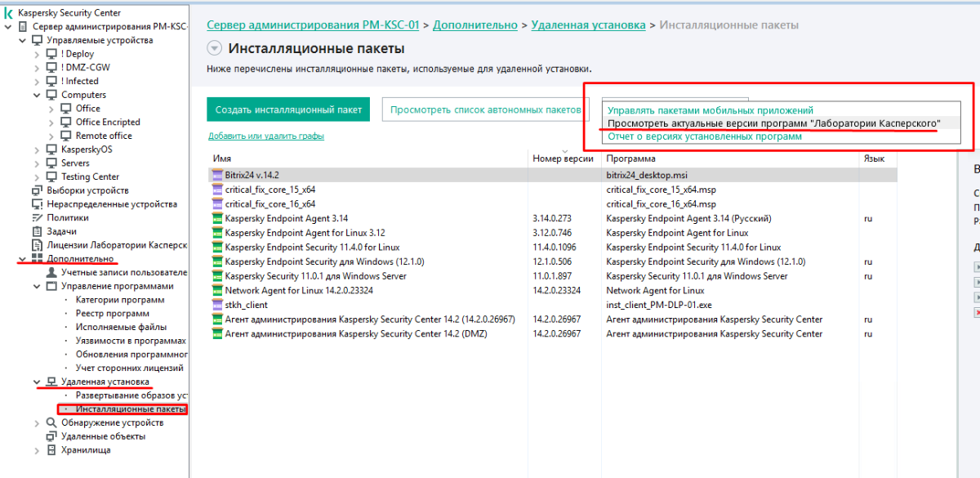Click the Выборки устройств icon
Screen dimensions: 980x478
(38, 190)
